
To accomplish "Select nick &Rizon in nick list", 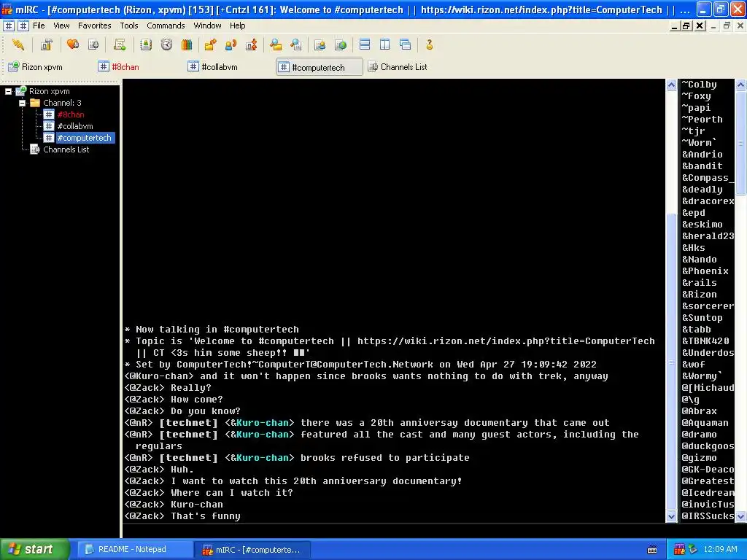I will 699,295.
